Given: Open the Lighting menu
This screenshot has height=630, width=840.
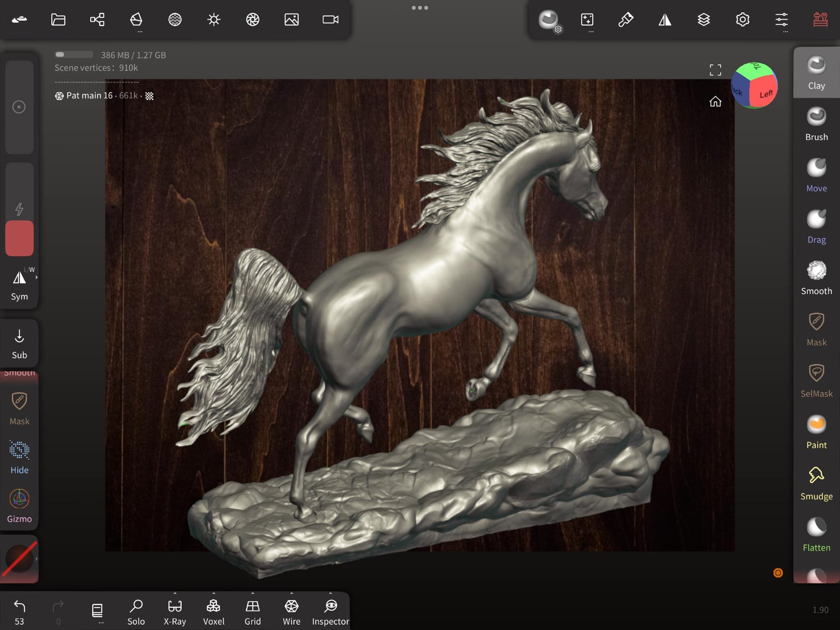Looking at the screenshot, I should (x=214, y=19).
